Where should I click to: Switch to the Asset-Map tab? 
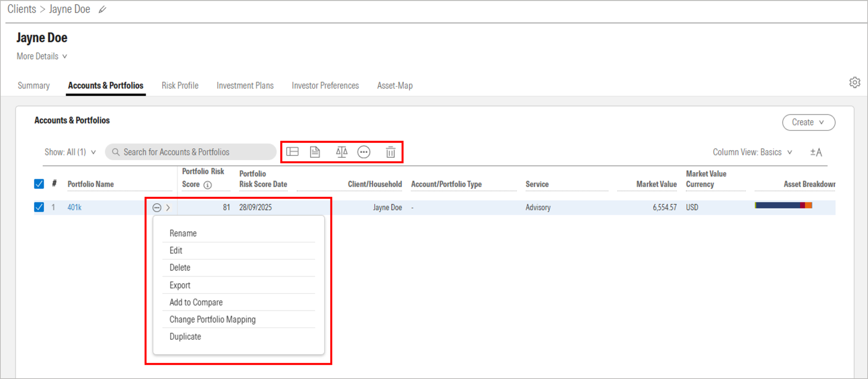pyautogui.click(x=395, y=86)
